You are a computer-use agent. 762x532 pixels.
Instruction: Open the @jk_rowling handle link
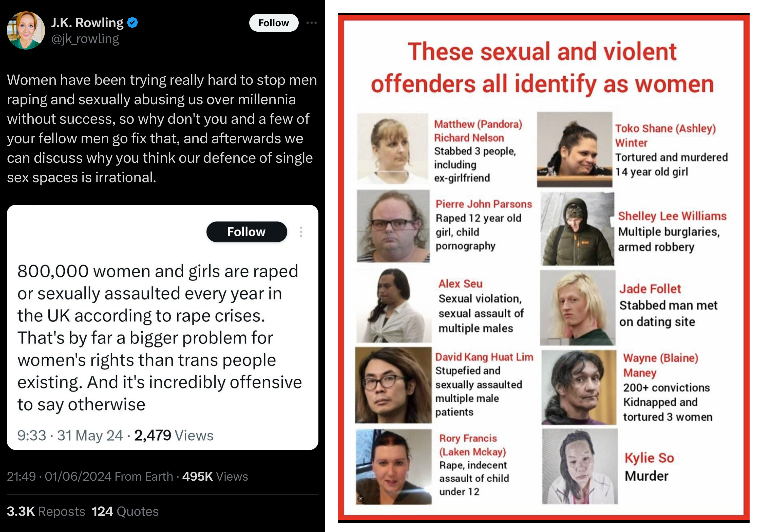[x=85, y=39]
